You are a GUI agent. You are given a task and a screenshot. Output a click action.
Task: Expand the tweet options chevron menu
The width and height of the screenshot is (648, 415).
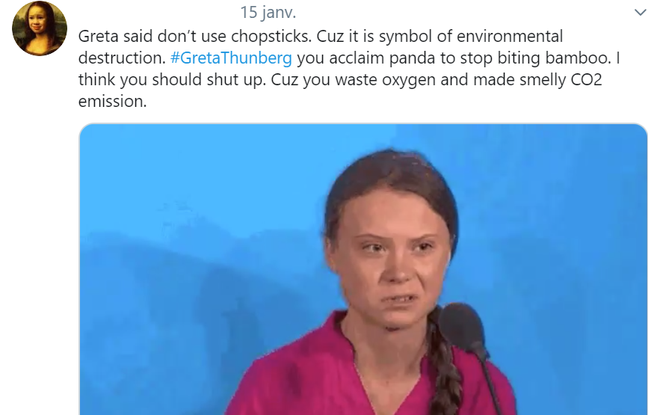point(640,12)
